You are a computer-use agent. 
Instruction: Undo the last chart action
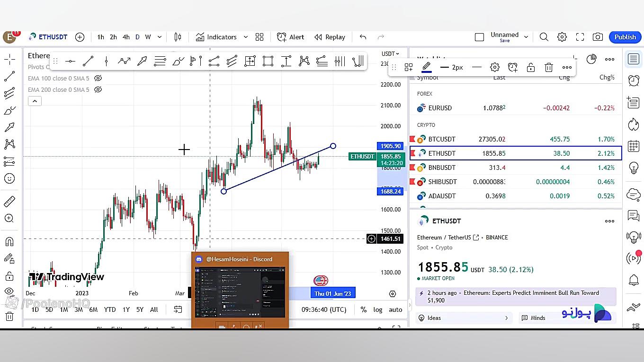point(363,37)
